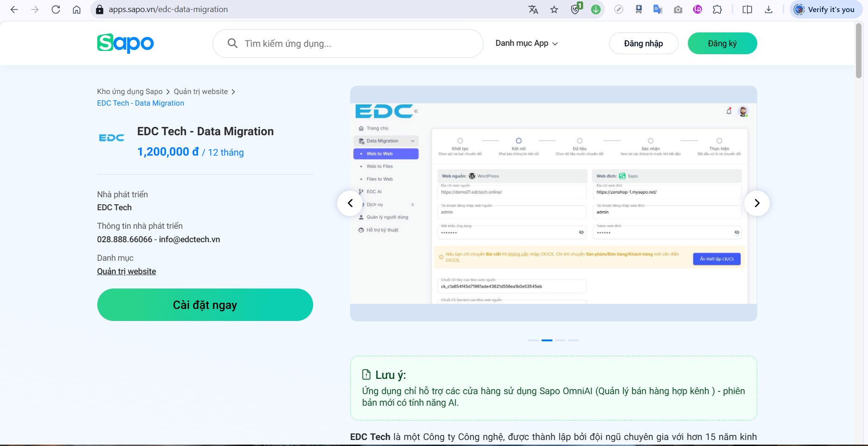Viewport: 868px width, 446px height.
Task: Bookmark this page with the star icon
Action: click(x=554, y=9)
